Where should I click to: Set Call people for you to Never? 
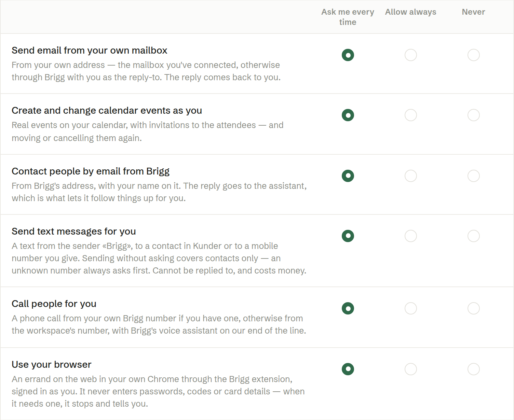pos(473,308)
